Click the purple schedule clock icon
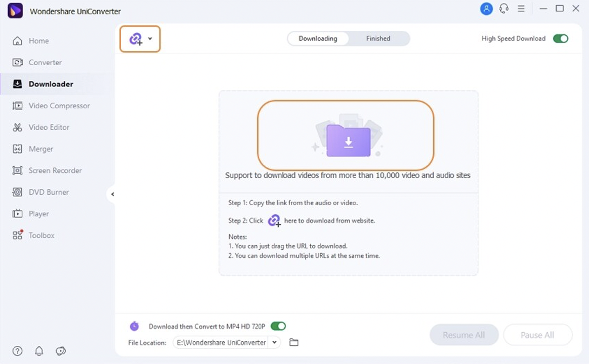 point(134,326)
